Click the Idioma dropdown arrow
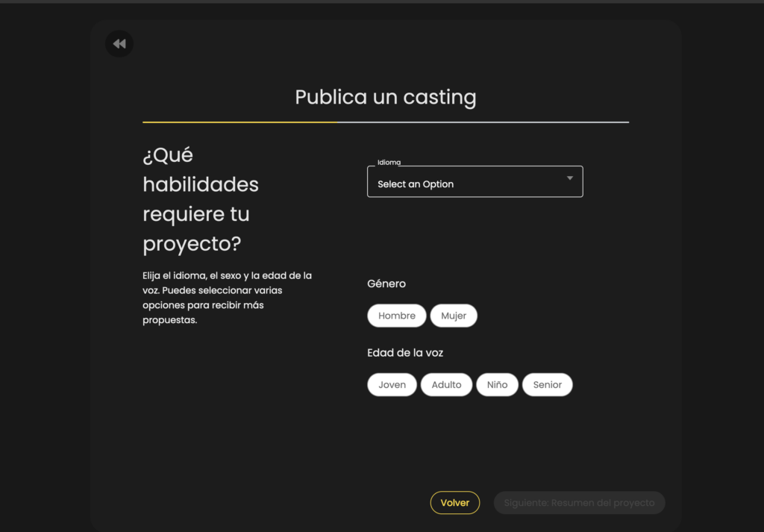This screenshot has height=532, width=764. [569, 178]
